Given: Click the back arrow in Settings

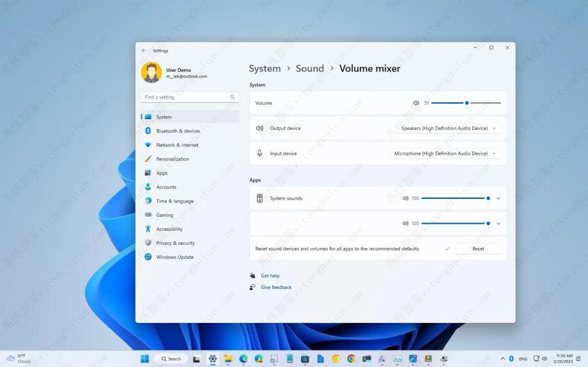Looking at the screenshot, I should pyautogui.click(x=144, y=51).
